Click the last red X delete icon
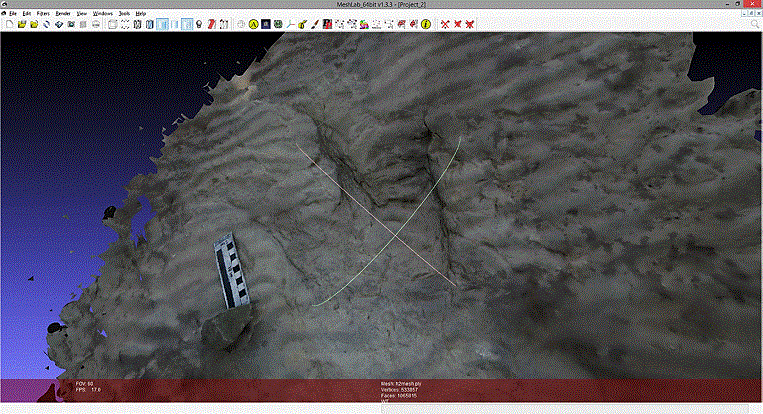The image size is (763, 414). (x=470, y=23)
